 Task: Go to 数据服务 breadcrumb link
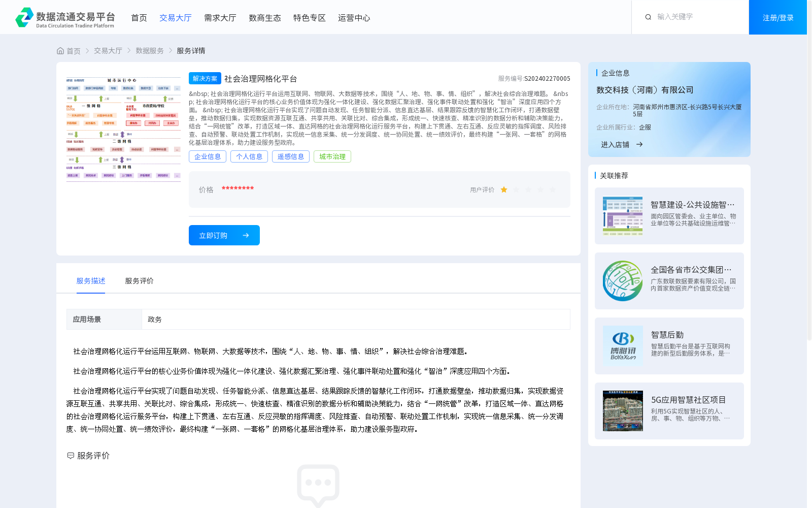pos(150,51)
